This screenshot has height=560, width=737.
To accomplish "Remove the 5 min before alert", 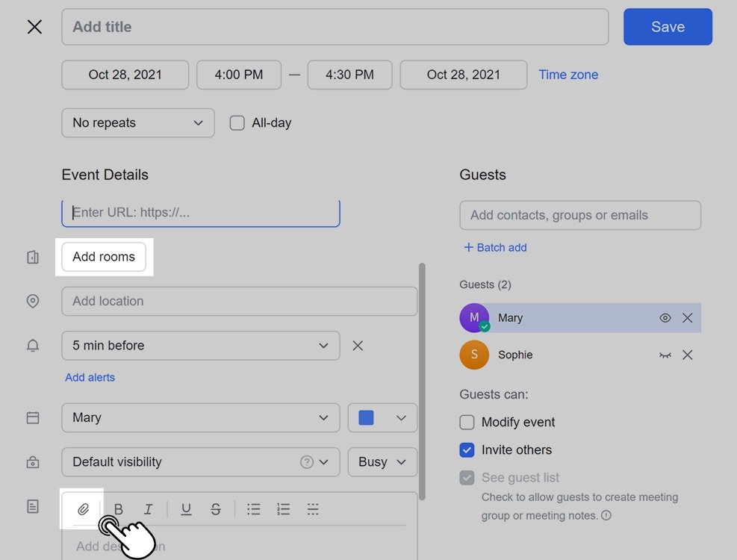I will [358, 346].
